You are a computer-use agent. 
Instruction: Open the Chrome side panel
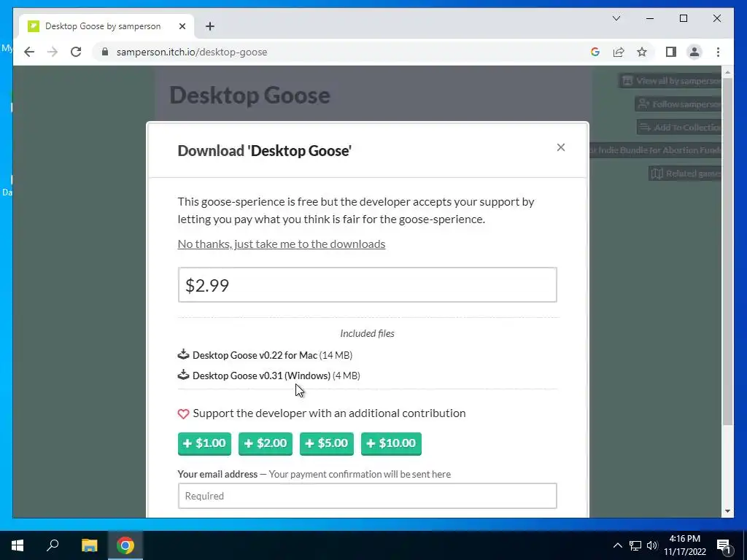click(671, 52)
